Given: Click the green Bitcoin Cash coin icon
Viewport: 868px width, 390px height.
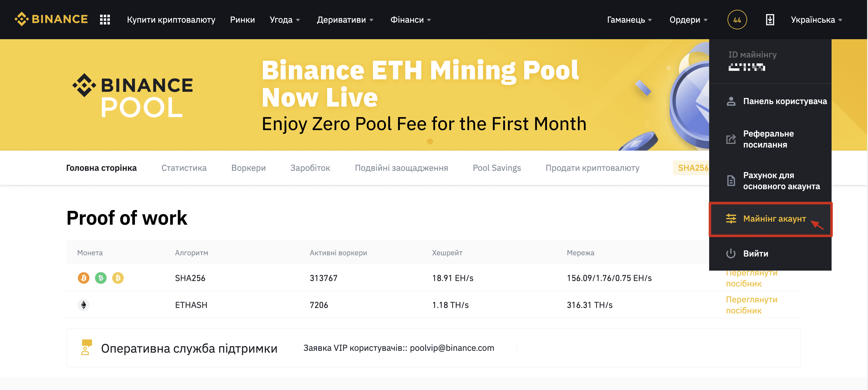Looking at the screenshot, I should tap(101, 278).
